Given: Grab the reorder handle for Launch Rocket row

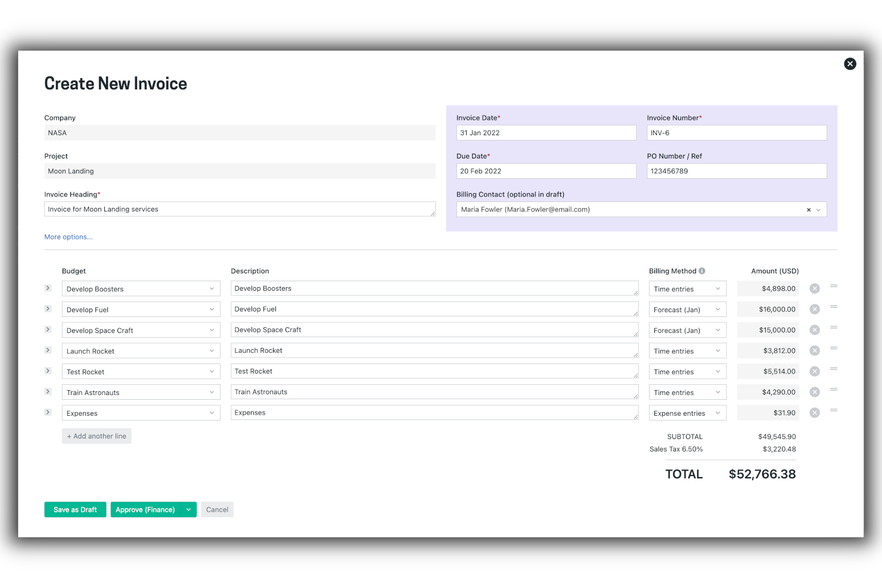Looking at the screenshot, I should (x=834, y=348).
